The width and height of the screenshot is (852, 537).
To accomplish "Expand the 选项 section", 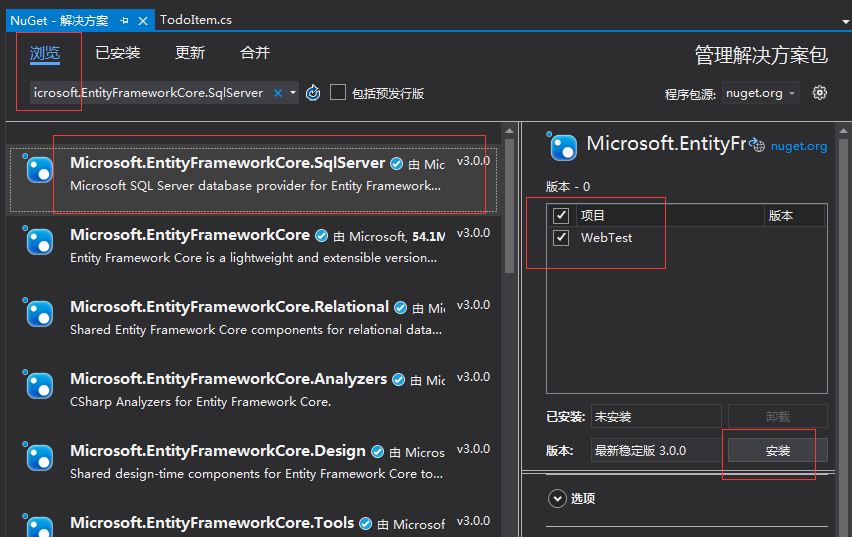I will click(557, 498).
